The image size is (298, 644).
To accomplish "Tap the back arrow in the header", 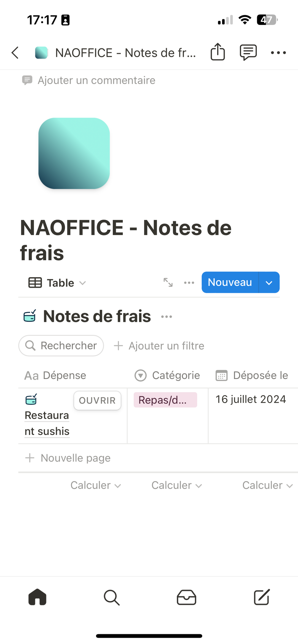I will (15, 53).
